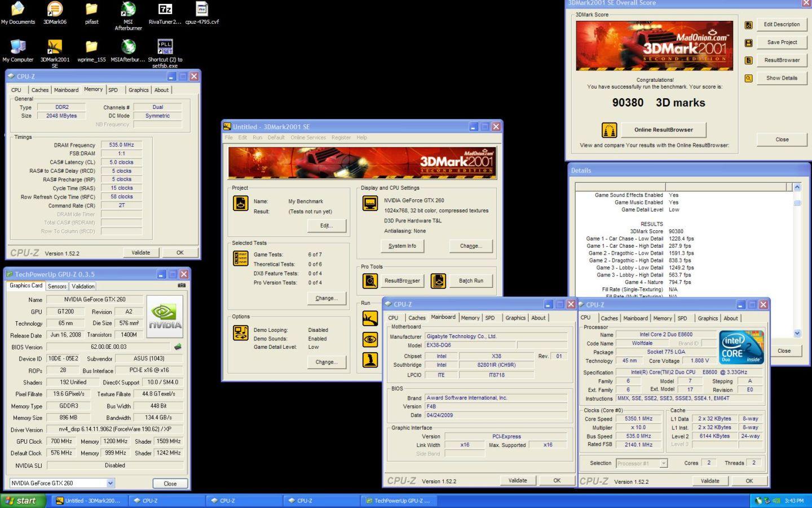The image size is (812, 508).
Task: Select the setfsb.exe shortcut icon
Action: pyautogui.click(x=165, y=54)
